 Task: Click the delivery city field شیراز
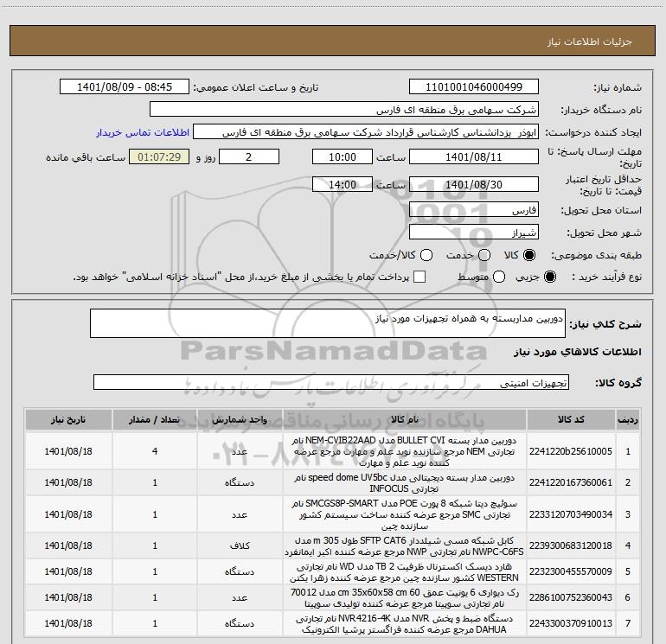pos(474,233)
